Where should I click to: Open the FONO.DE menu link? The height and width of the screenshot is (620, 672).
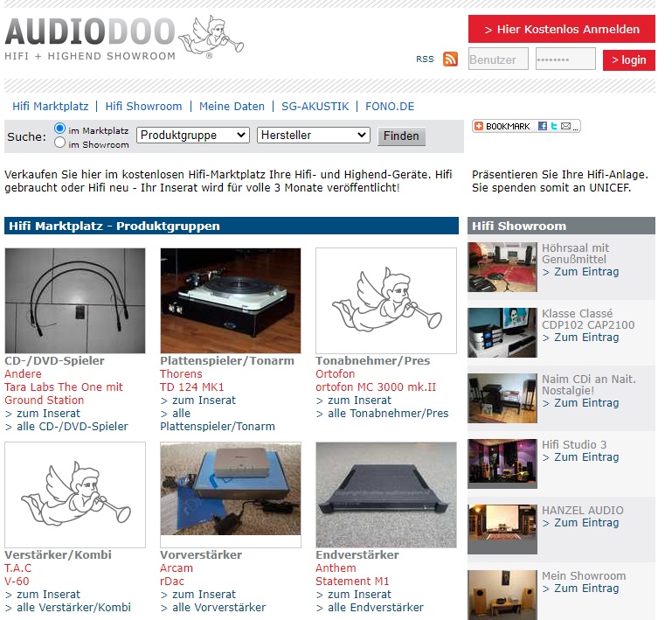coord(390,107)
